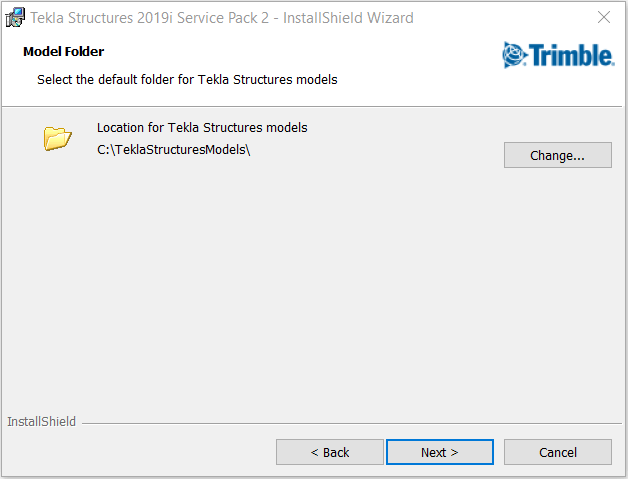Open the Change... folder browser

tap(558, 155)
